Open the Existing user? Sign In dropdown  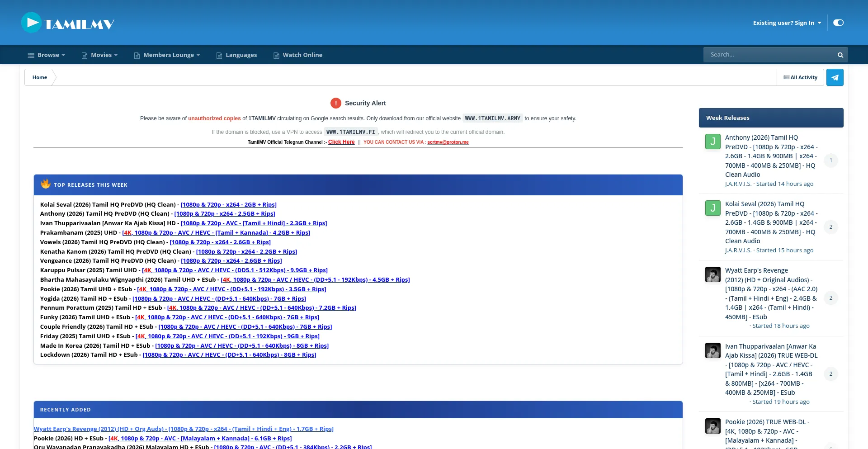point(787,23)
